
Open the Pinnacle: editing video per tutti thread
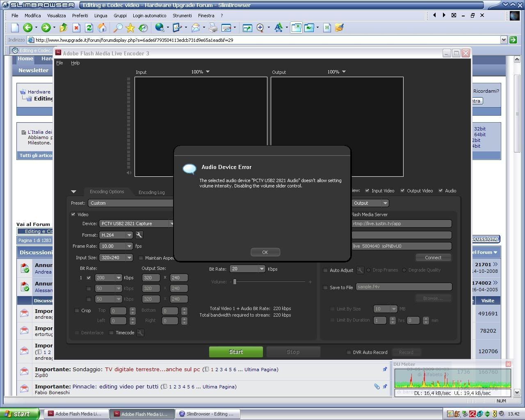pyautogui.click(x=115, y=386)
